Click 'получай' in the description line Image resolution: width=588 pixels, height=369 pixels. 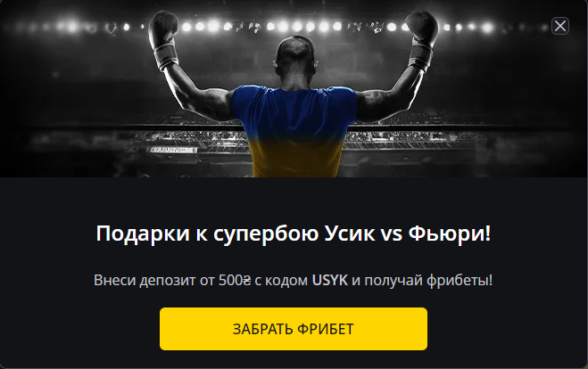pyautogui.click(x=393, y=281)
